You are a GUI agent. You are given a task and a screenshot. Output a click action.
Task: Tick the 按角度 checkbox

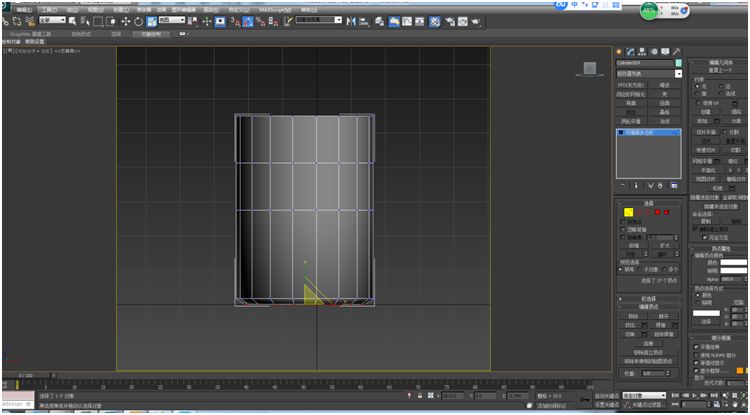point(622,237)
